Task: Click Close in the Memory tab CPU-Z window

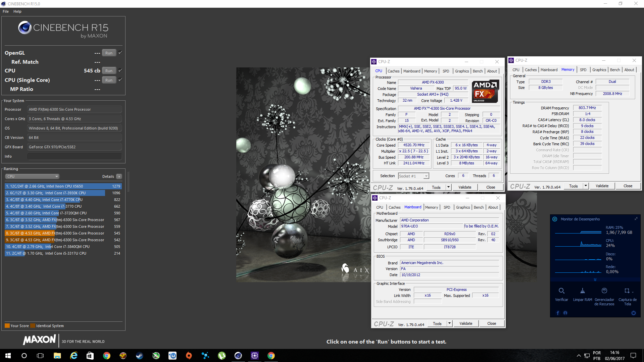Action: coord(628,186)
